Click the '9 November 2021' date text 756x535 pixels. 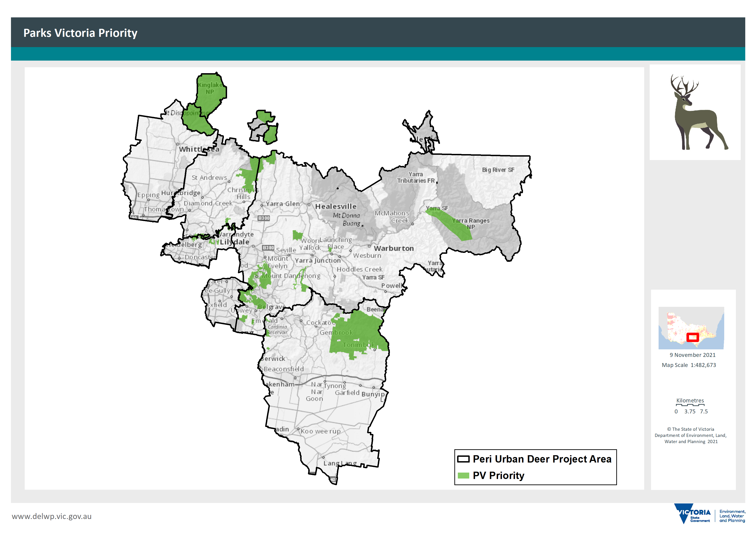[x=692, y=355]
